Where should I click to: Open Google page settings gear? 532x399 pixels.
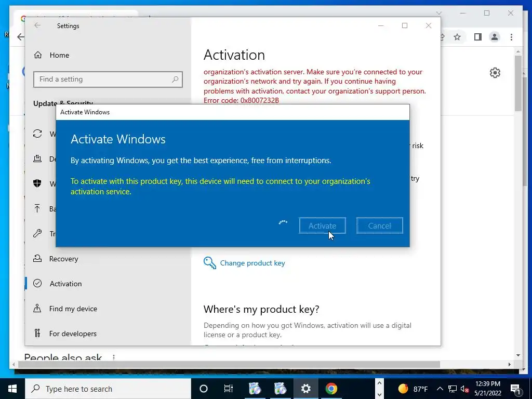coord(495,73)
